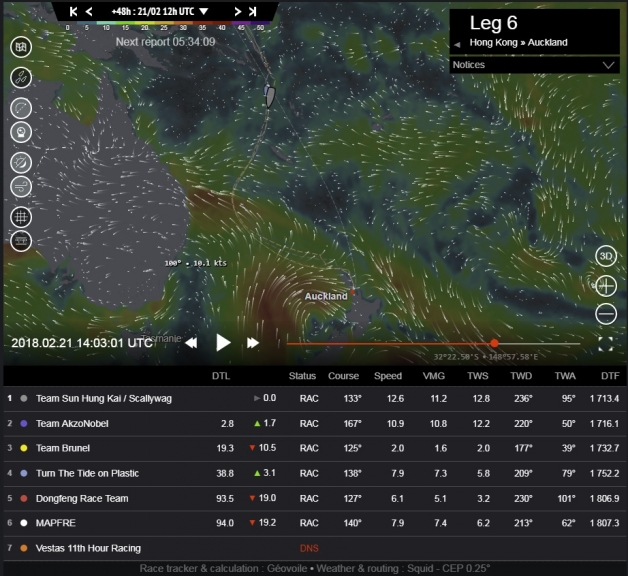Go to previous forecast time step

(x=89, y=12)
